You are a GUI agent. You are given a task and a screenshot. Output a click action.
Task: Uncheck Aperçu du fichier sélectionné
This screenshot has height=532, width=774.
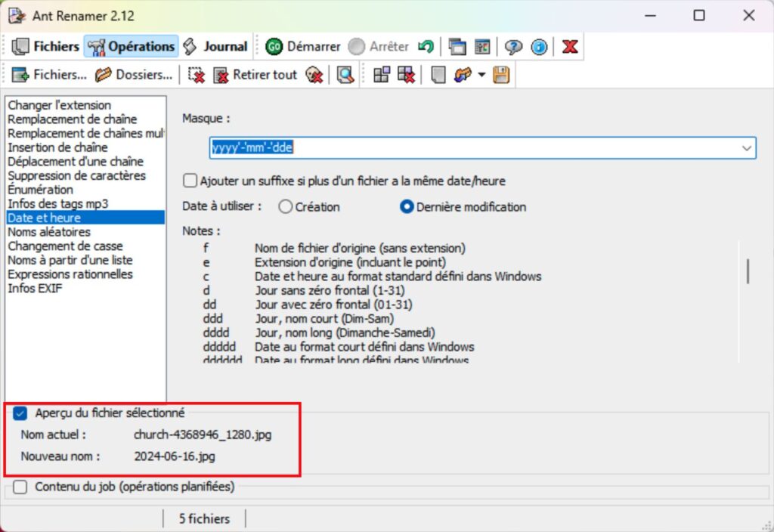point(20,413)
